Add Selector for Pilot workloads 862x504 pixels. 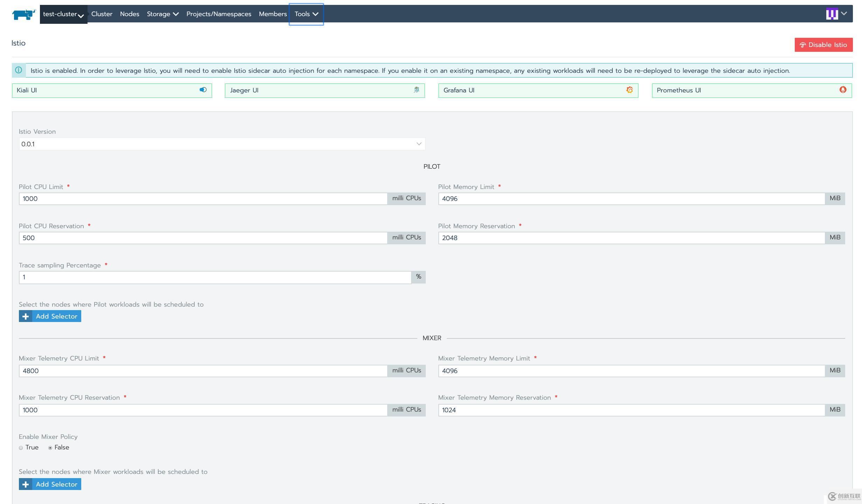50,316
